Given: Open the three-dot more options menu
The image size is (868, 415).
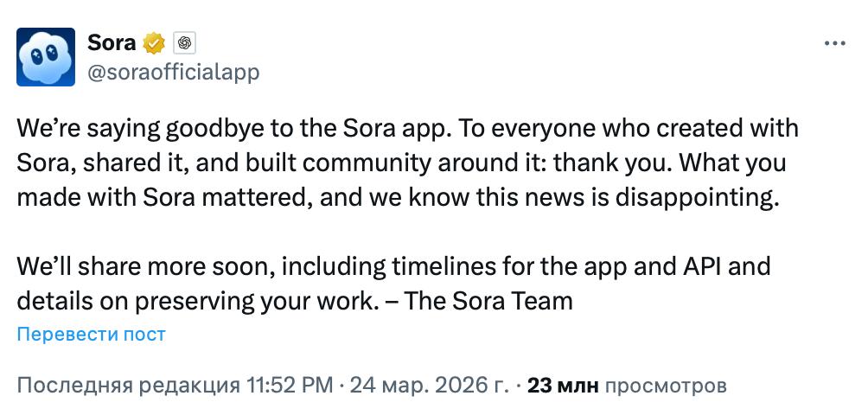Looking at the screenshot, I should [834, 43].
